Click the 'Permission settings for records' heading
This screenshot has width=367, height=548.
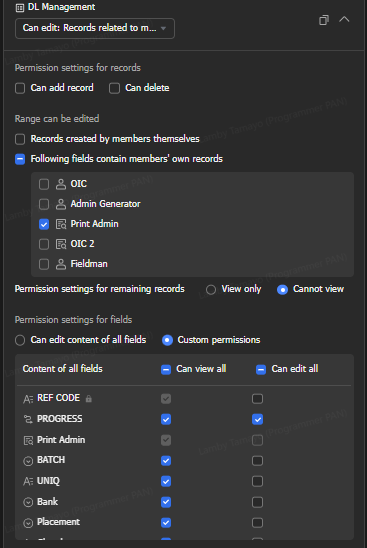78,68
